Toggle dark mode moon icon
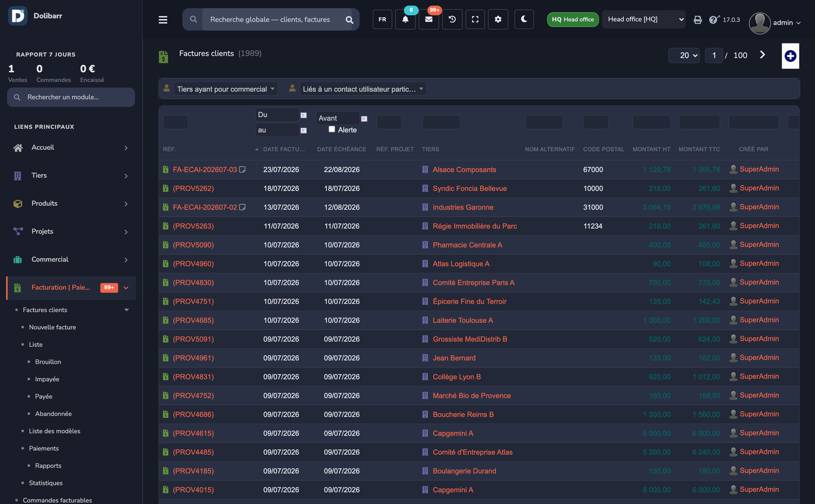The height and width of the screenshot is (504, 815). pyautogui.click(x=524, y=19)
